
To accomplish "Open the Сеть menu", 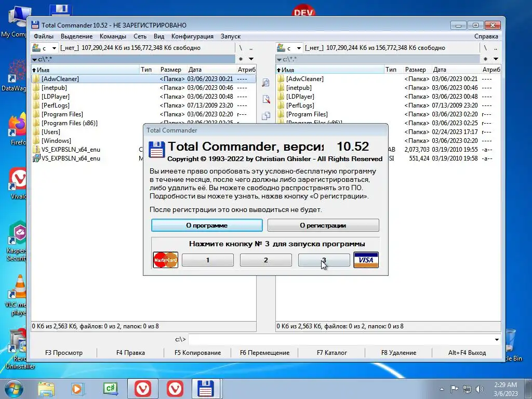I will (x=140, y=36).
